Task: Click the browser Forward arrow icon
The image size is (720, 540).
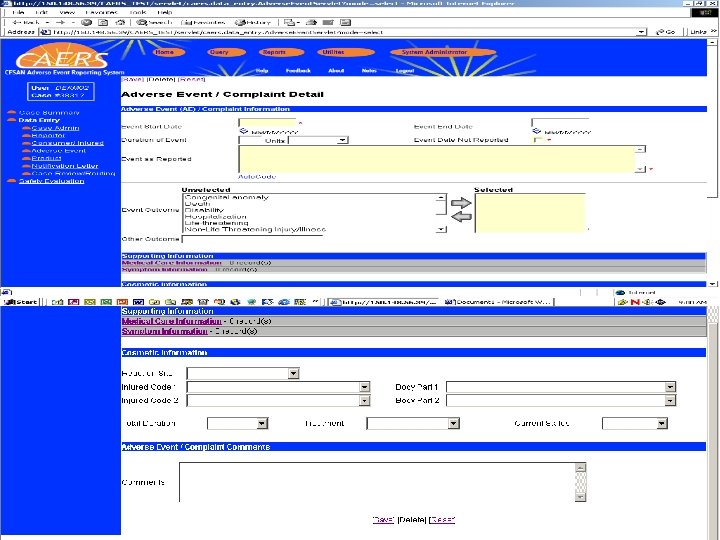Action: tap(61, 22)
